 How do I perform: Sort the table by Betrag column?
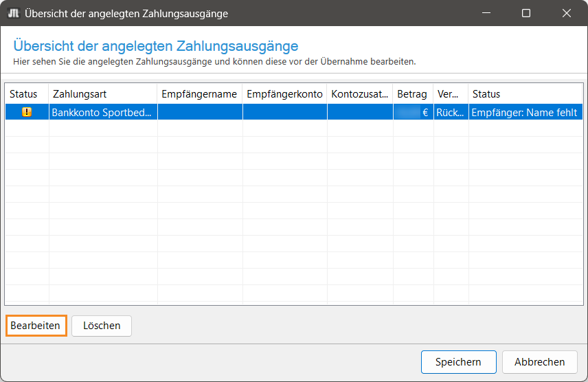[412, 94]
